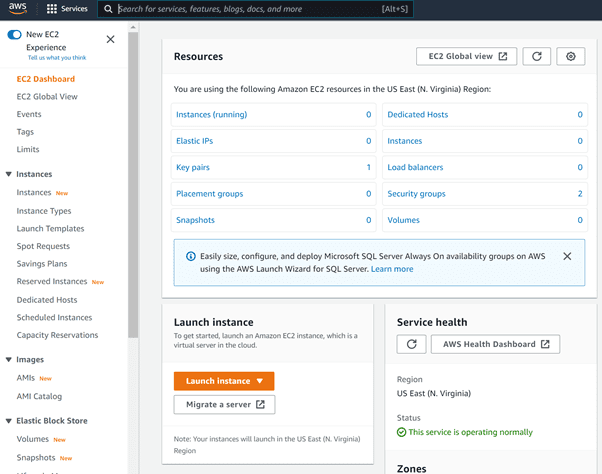
Task: Open Instances under the Instances section
Action: point(34,193)
